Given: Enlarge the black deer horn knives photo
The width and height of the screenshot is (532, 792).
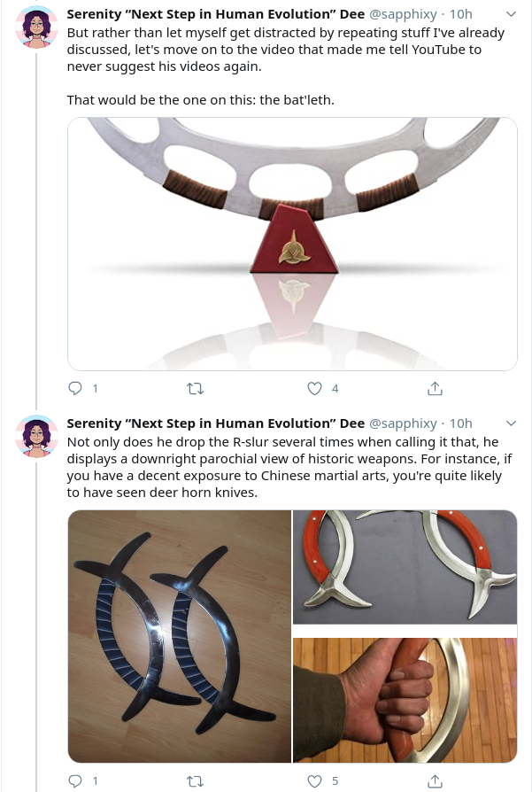Looking at the screenshot, I should [x=179, y=636].
